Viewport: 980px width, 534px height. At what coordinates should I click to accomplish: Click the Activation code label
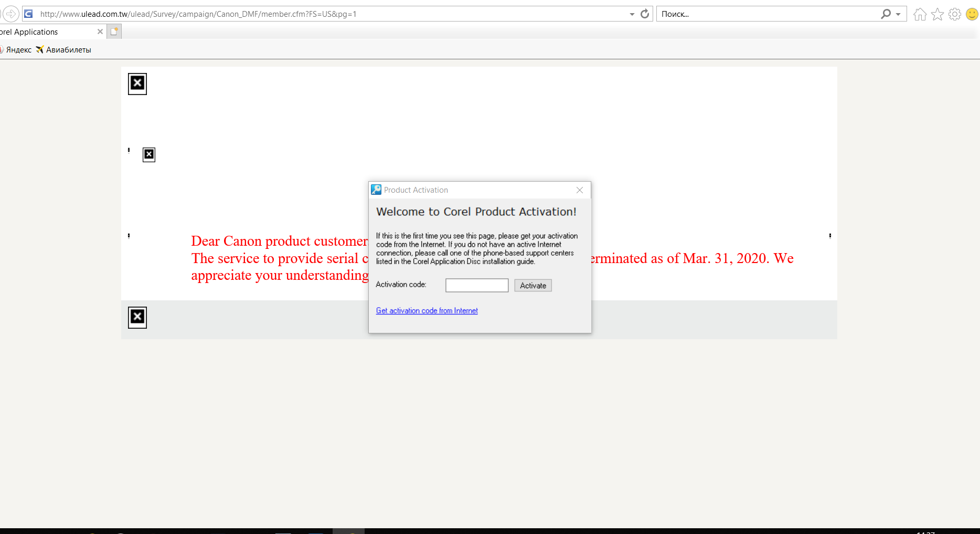click(x=401, y=284)
